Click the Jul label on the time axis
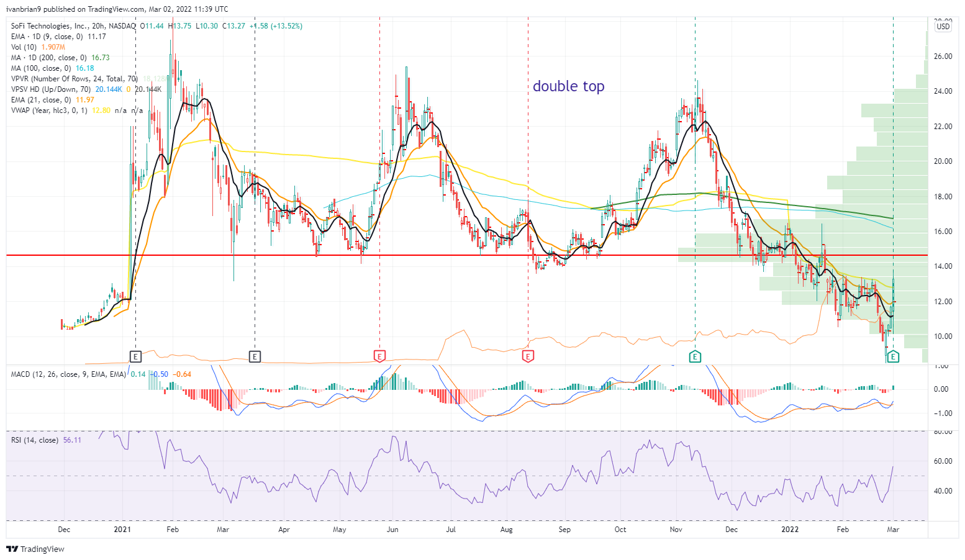Viewport: 965px width, 560px height. coord(451,530)
